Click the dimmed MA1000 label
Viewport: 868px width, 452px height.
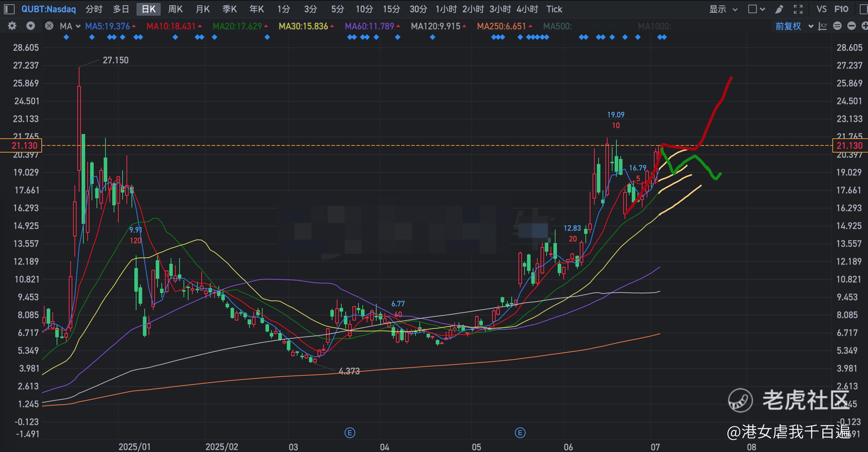pyautogui.click(x=654, y=26)
